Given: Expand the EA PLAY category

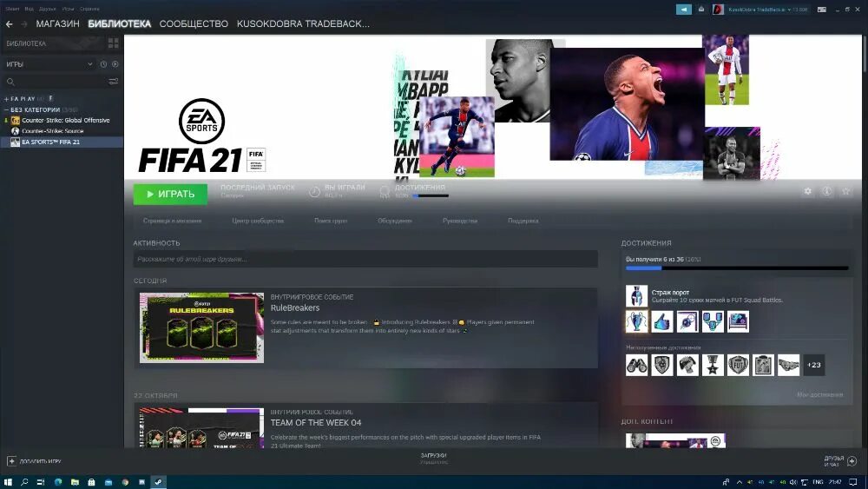Looking at the screenshot, I should pos(6,99).
